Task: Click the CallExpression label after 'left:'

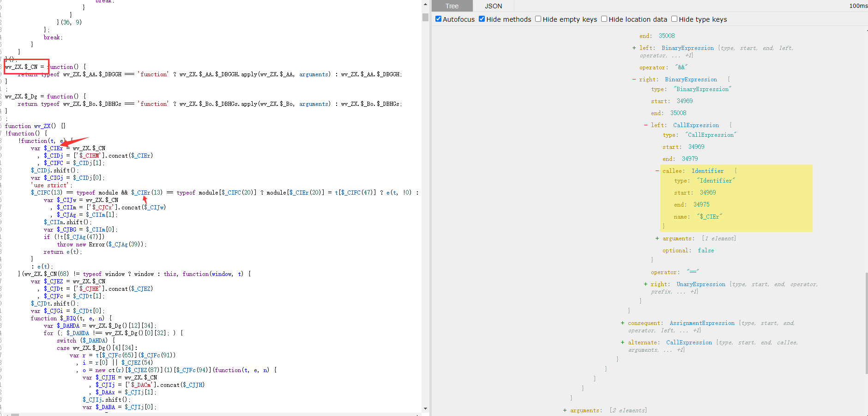Action: 696,125
